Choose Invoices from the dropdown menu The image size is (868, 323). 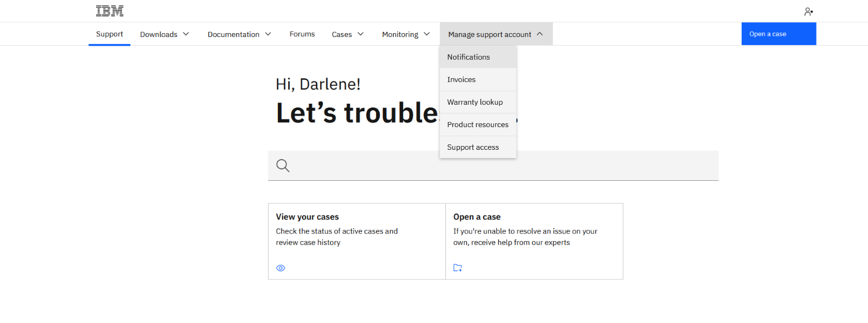coord(478,80)
